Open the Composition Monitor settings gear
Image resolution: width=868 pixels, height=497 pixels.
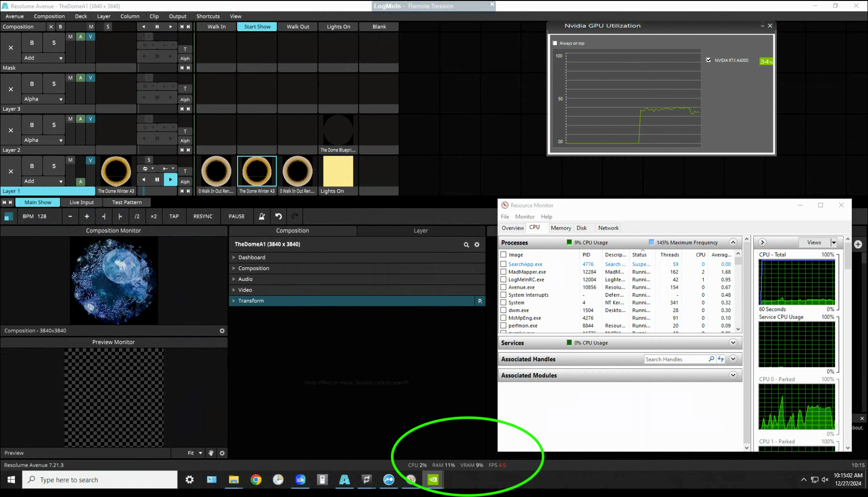pos(222,331)
